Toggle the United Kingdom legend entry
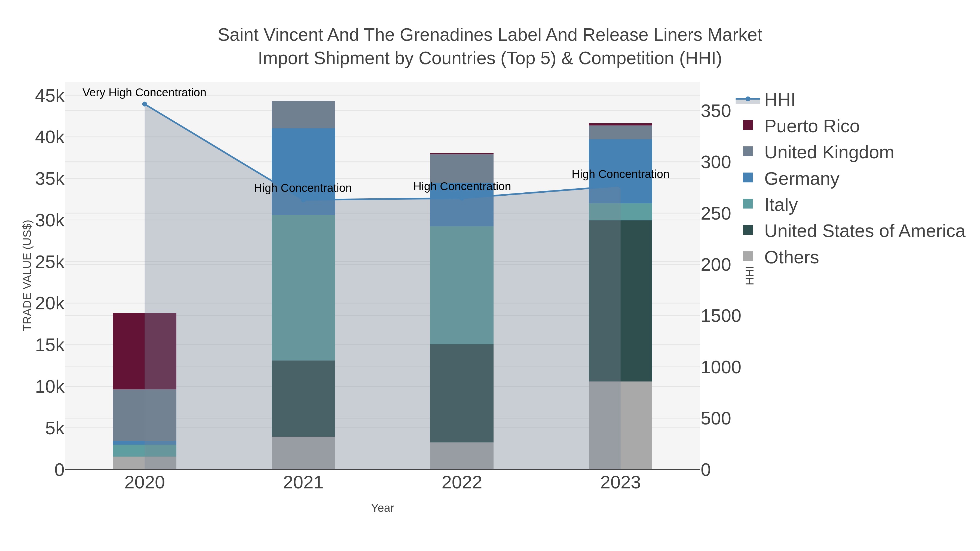 [818, 152]
